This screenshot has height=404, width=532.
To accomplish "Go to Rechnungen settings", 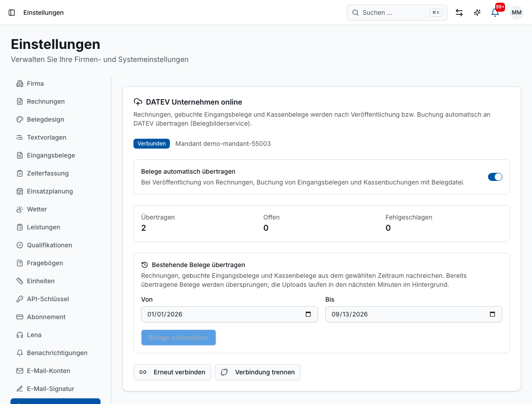I will click(x=55, y=101).
